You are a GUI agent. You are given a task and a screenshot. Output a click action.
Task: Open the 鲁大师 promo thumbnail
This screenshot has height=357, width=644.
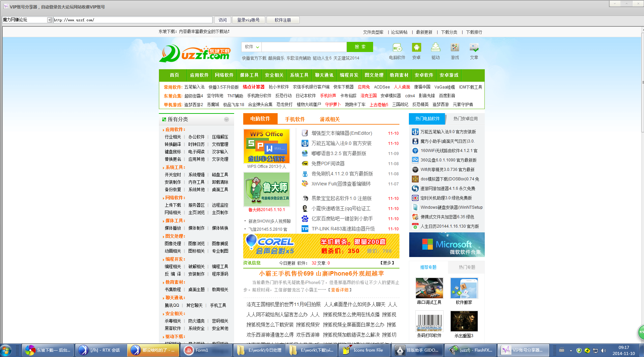(267, 189)
